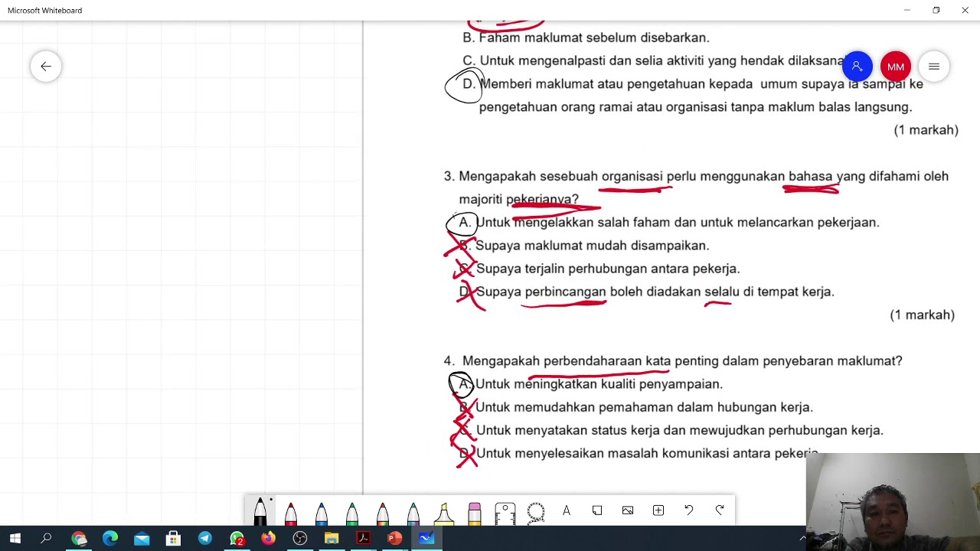This screenshot has height=551, width=980.
Task: Redo the last action
Action: tap(720, 511)
